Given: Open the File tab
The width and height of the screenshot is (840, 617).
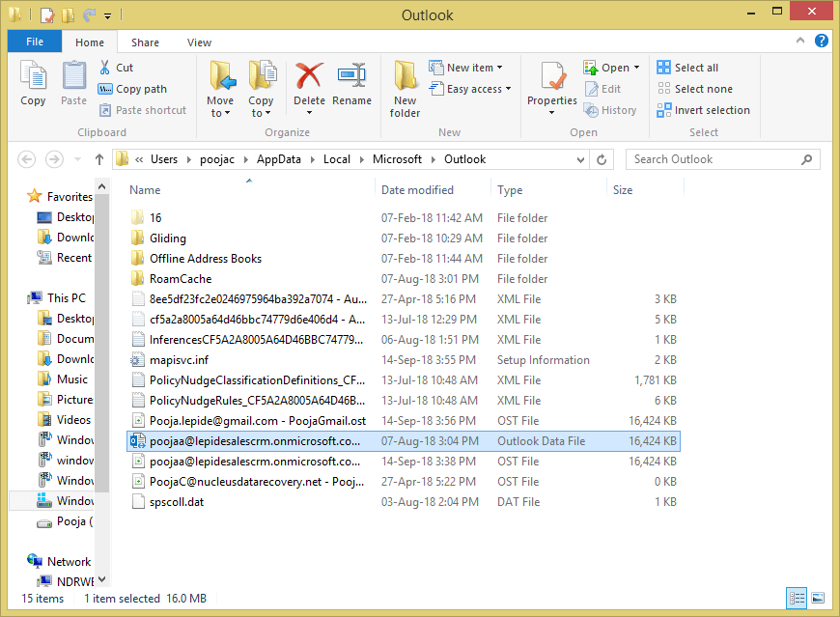Looking at the screenshot, I should [35, 42].
